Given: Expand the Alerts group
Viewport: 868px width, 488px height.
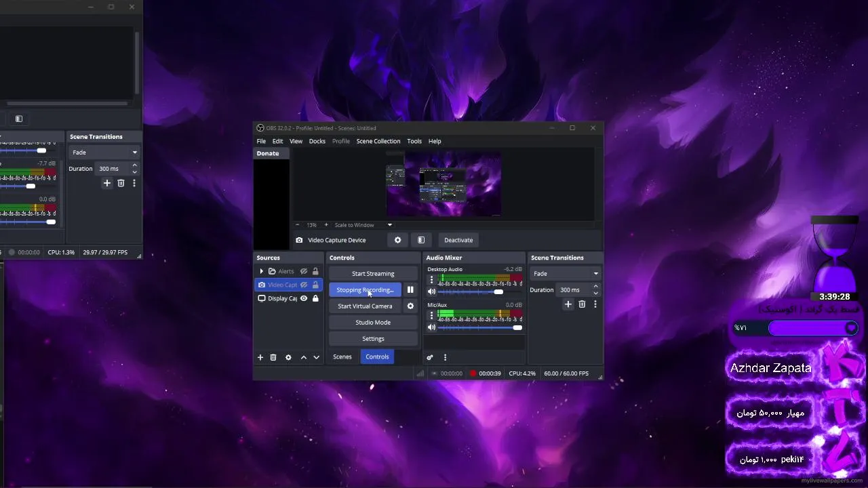Looking at the screenshot, I should 261,271.
